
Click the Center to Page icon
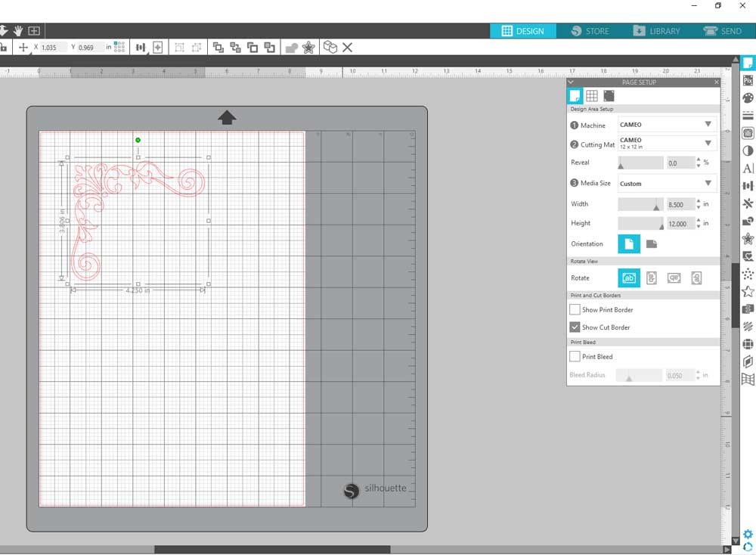[158, 47]
